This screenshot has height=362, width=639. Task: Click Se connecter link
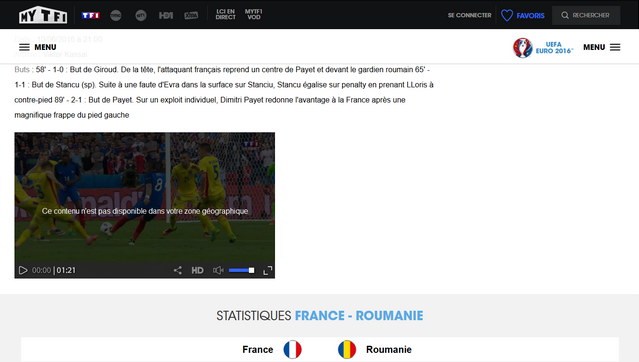(x=469, y=15)
